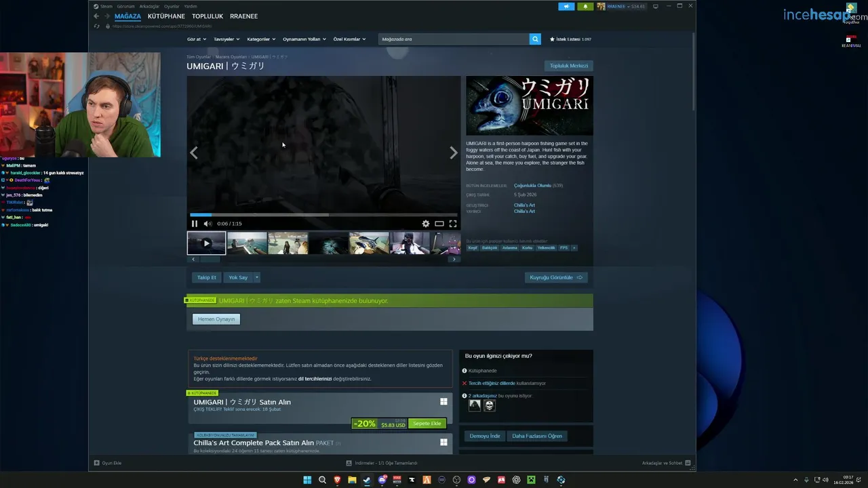Click Takip Et button
The height and width of the screenshot is (488, 868).
pos(206,277)
